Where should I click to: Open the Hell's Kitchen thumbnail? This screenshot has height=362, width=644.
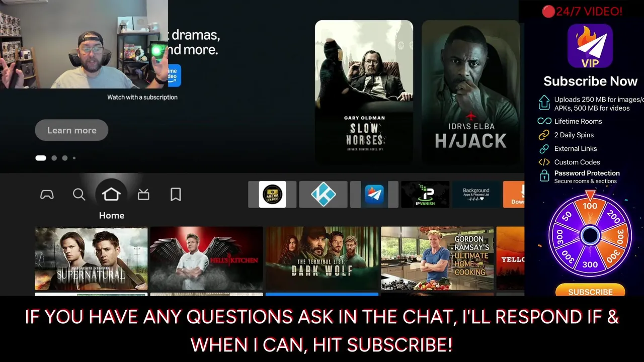tap(206, 258)
